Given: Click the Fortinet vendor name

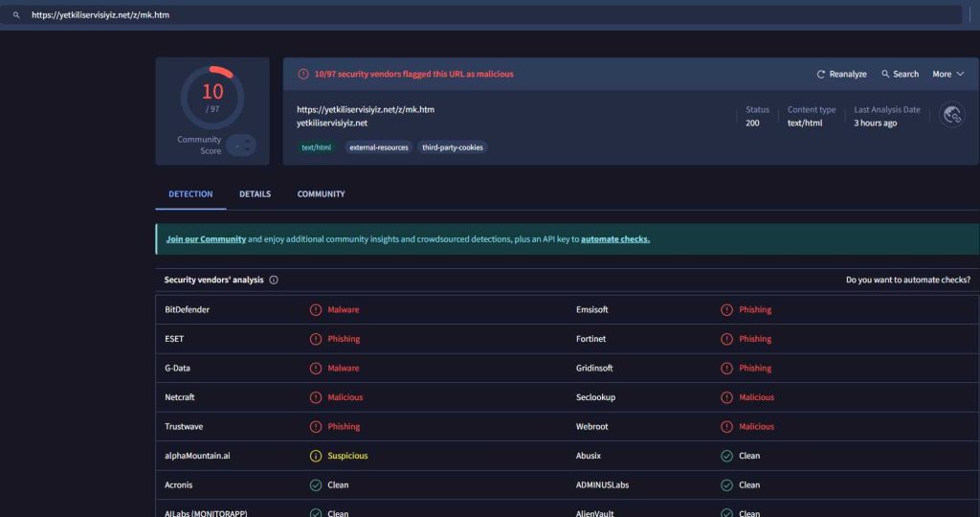Looking at the screenshot, I should [x=591, y=339].
